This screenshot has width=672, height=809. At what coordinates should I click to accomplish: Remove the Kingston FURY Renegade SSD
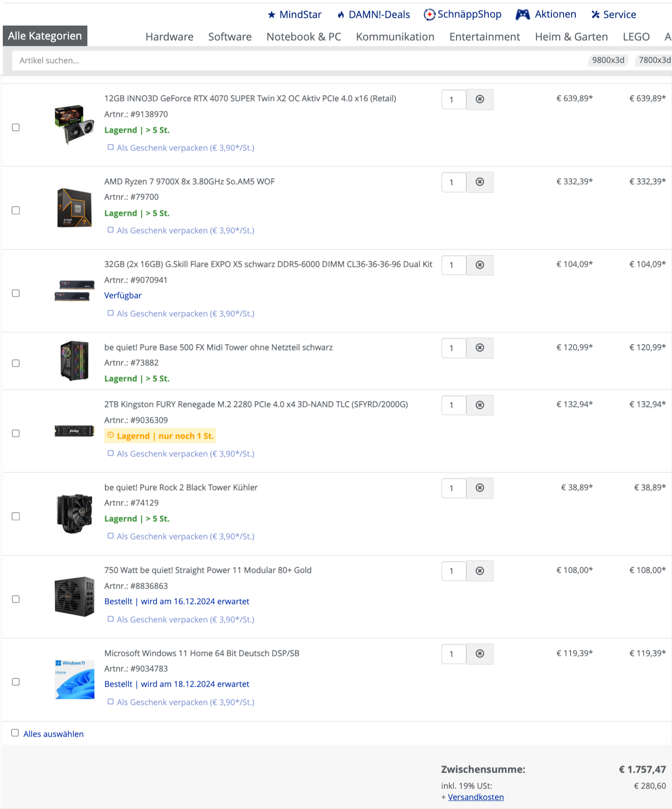point(479,405)
